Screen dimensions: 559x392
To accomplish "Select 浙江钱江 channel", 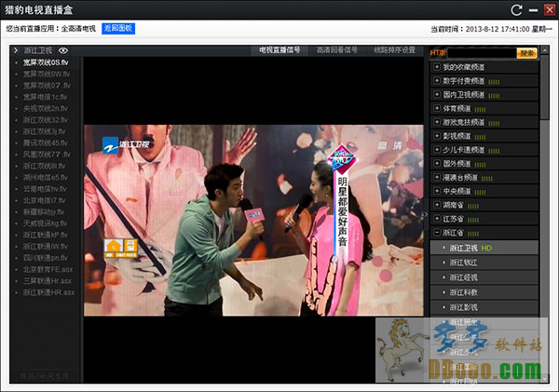I will click(484, 263).
